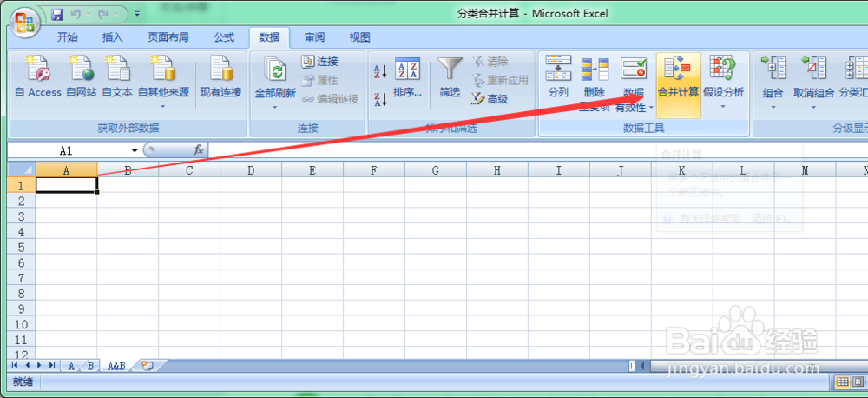The width and height of the screenshot is (868, 398).
Task: Switch to sheet tab B
Action: pyautogui.click(x=90, y=366)
